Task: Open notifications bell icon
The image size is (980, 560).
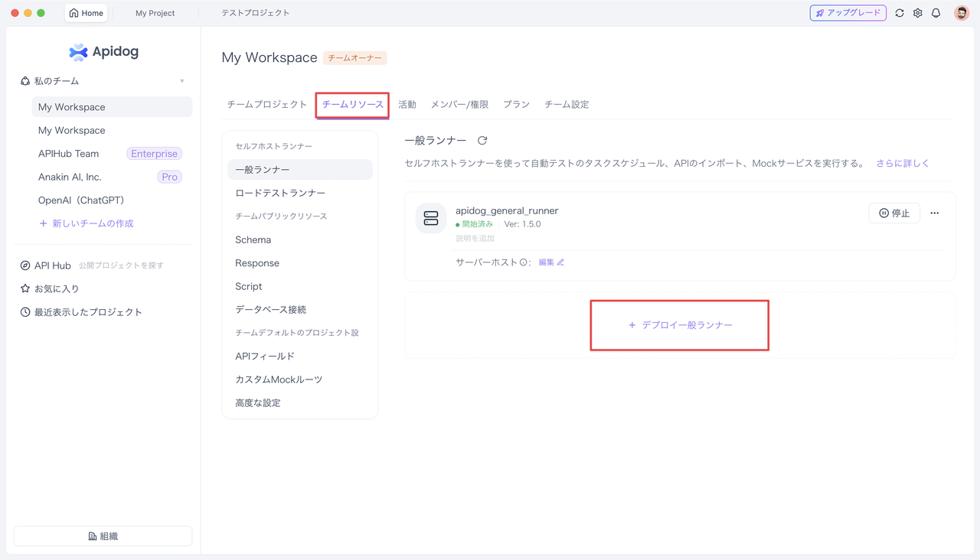Action: (x=936, y=13)
